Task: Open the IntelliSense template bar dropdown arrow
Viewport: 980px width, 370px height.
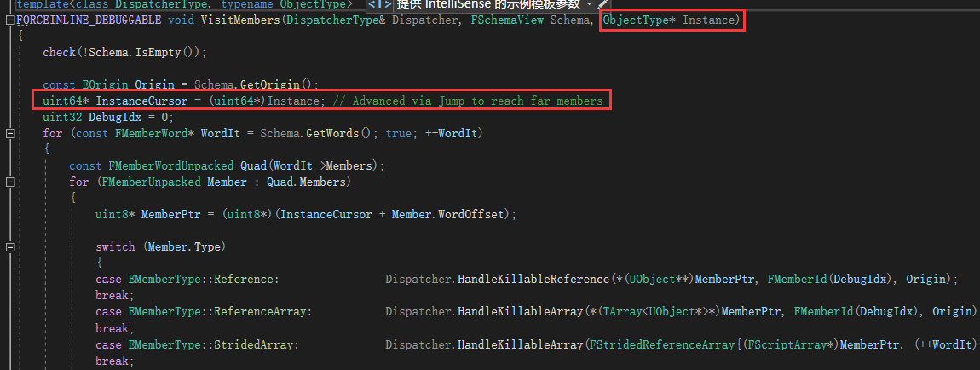Action: 589,4
